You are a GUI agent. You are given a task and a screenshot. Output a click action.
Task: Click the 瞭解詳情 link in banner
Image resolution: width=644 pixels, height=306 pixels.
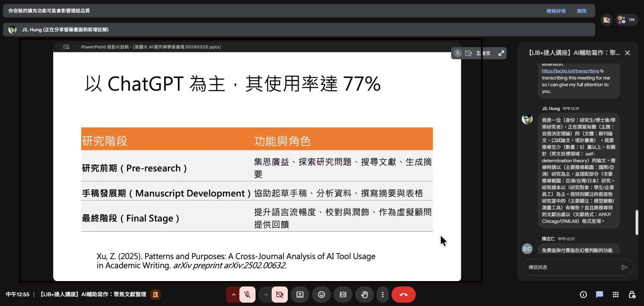(x=556, y=11)
